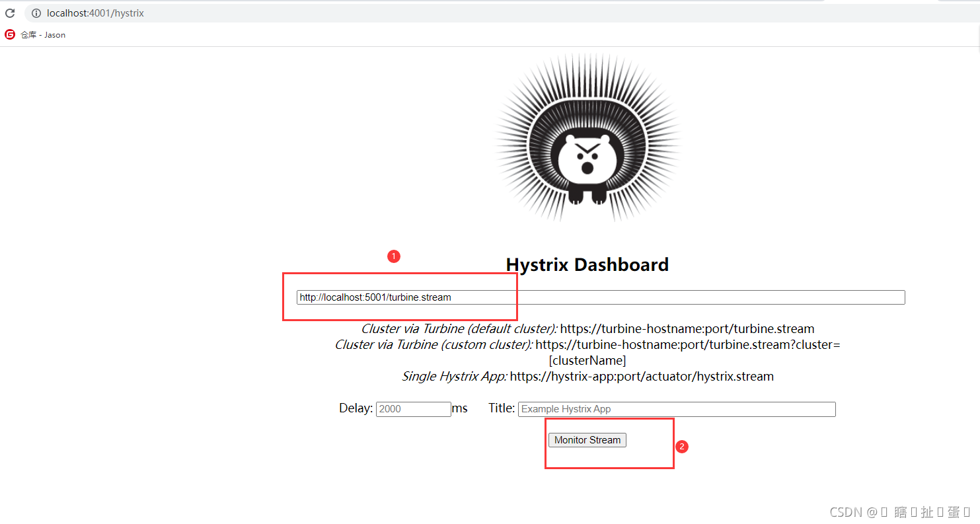Image resolution: width=980 pixels, height=524 pixels.
Task: Click the https://turbine-hostname:port/turbine.stream example text
Action: tap(687, 329)
